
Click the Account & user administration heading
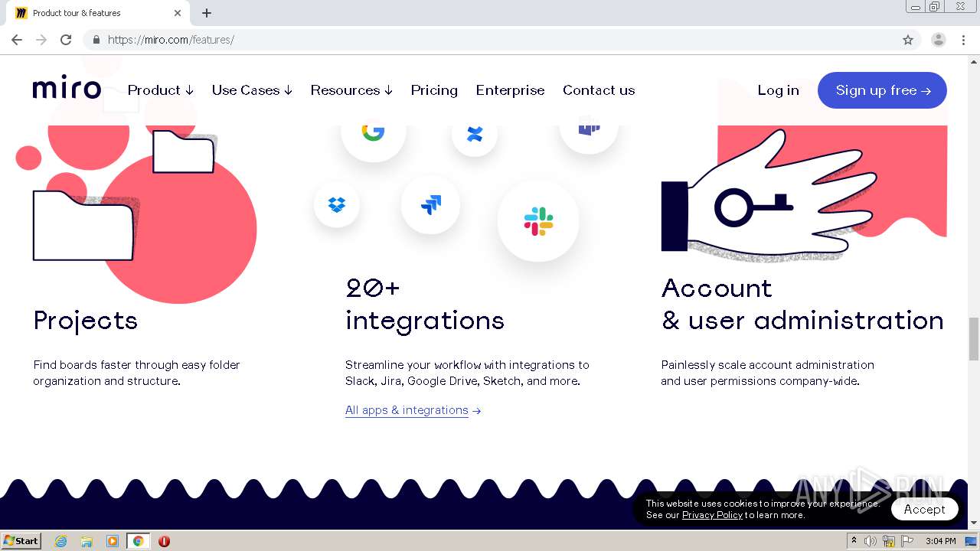[802, 304]
